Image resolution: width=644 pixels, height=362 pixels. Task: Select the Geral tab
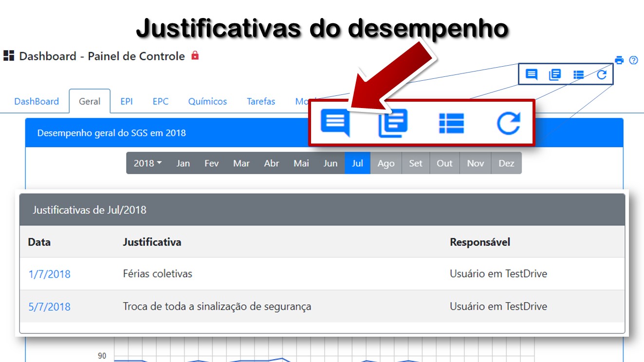click(90, 101)
